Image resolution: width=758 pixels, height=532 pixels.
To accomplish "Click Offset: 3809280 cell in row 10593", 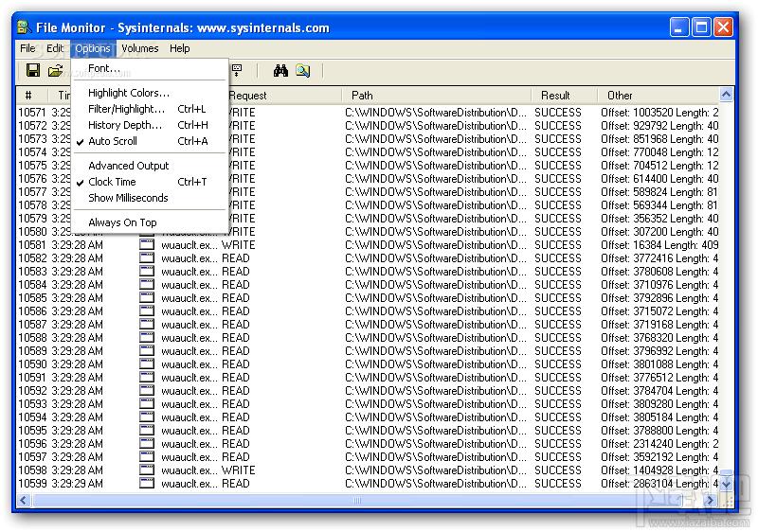I will point(659,403).
